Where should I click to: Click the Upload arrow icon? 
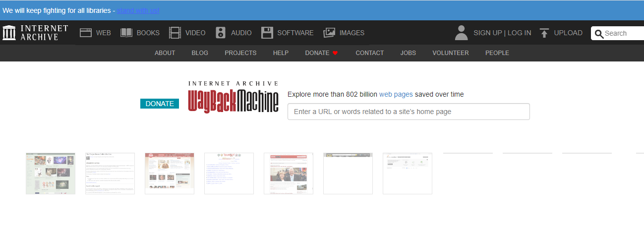[x=544, y=33]
